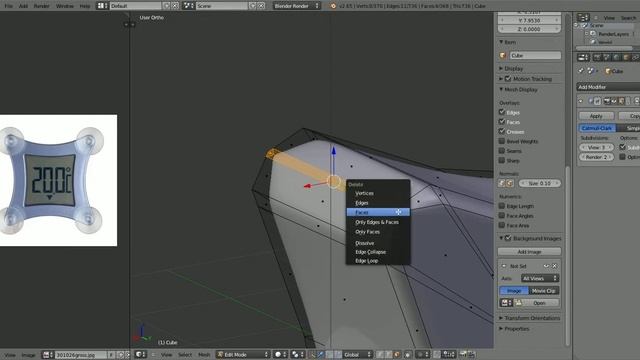Select the Scene item in the outliner
This screenshot has height=360, width=640.
tap(596, 25)
